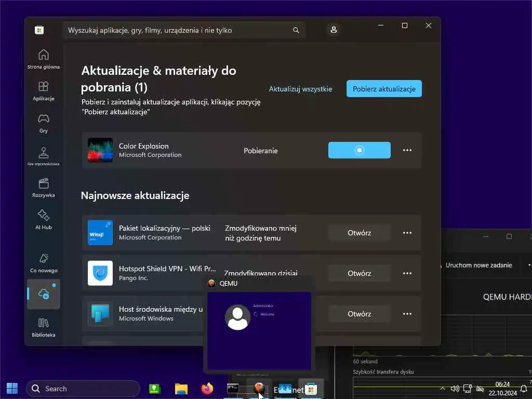The height and width of the screenshot is (399, 532).
Task: Select the QEMU window preview thumbnail
Action: (x=259, y=330)
